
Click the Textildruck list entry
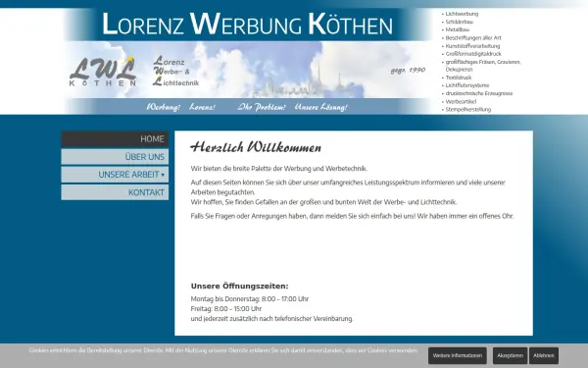coord(459,78)
